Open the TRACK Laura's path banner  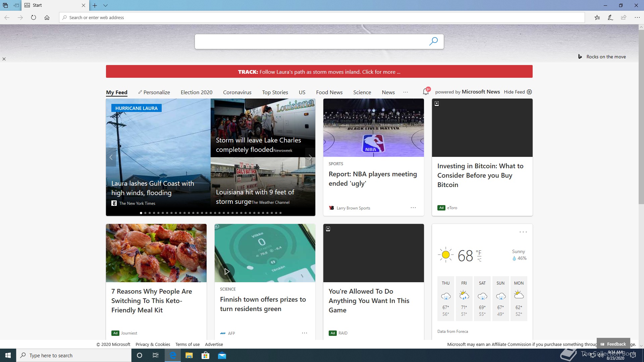319,71
